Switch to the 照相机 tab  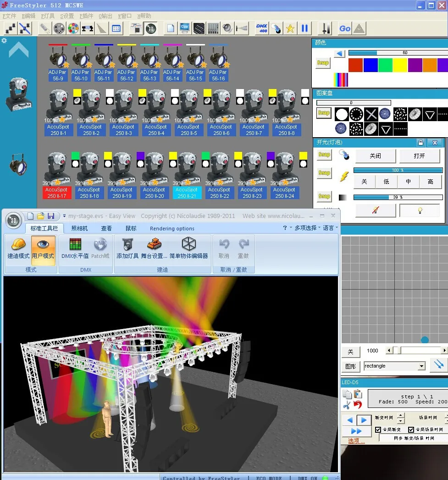79,229
